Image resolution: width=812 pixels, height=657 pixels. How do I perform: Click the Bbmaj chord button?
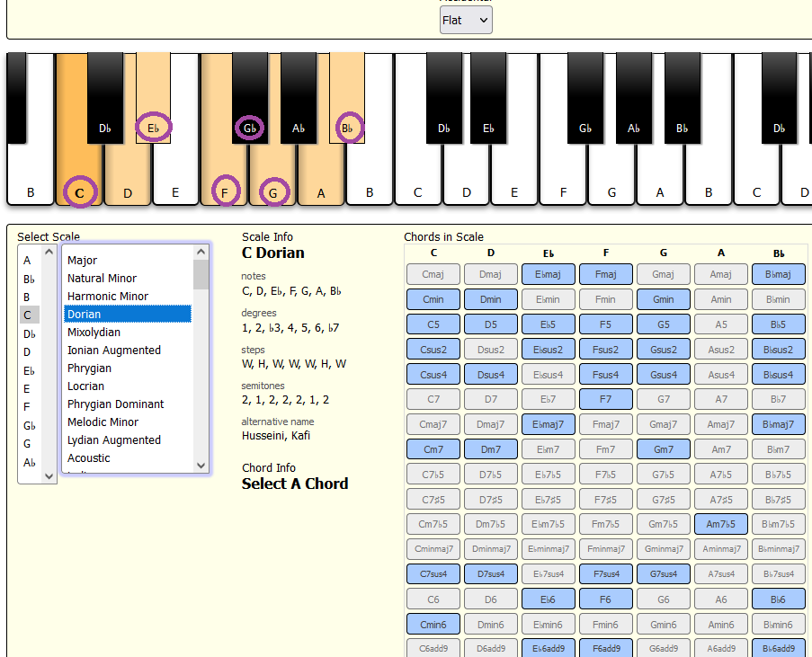coord(779,274)
